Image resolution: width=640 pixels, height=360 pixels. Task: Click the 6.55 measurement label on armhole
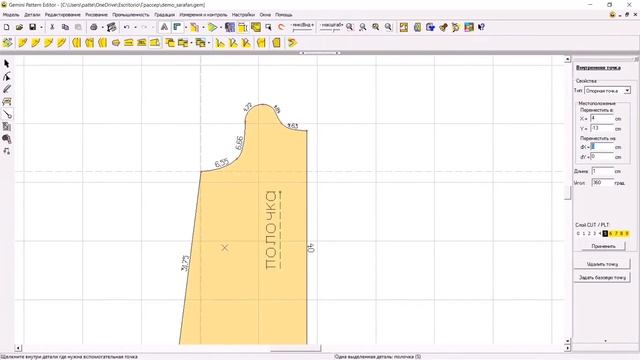point(222,163)
